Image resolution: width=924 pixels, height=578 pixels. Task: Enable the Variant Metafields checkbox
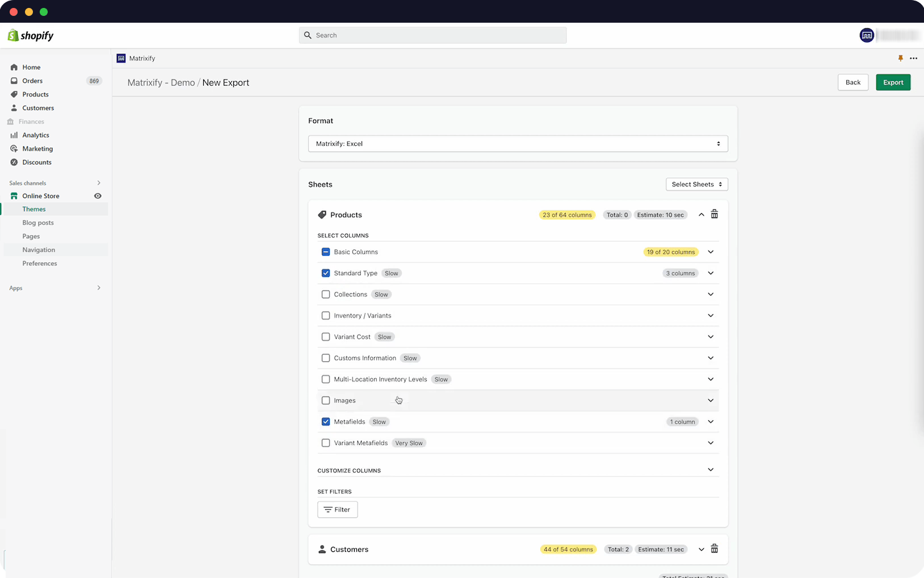tap(326, 443)
